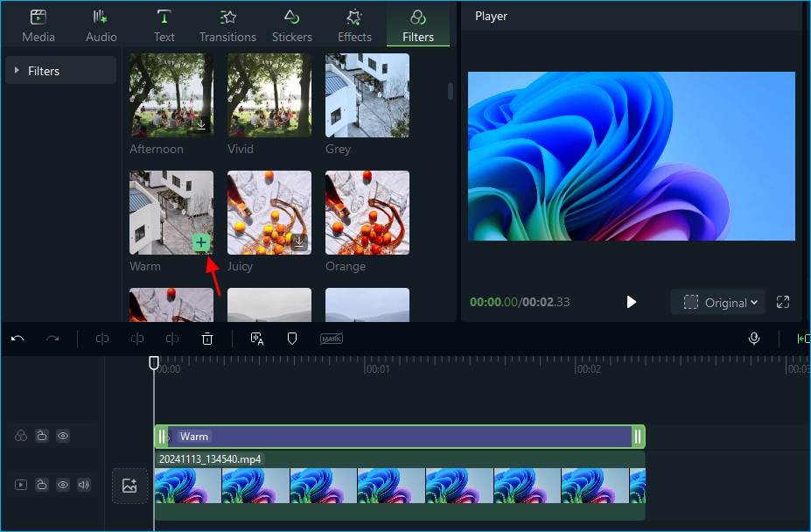Open the Media tab
Viewport: 811px width, 532px height.
(x=38, y=26)
